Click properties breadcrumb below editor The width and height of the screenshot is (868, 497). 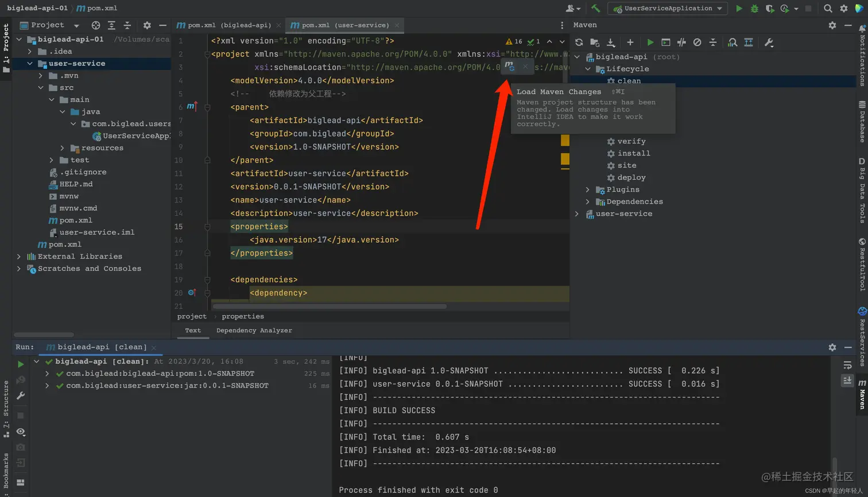[243, 317]
